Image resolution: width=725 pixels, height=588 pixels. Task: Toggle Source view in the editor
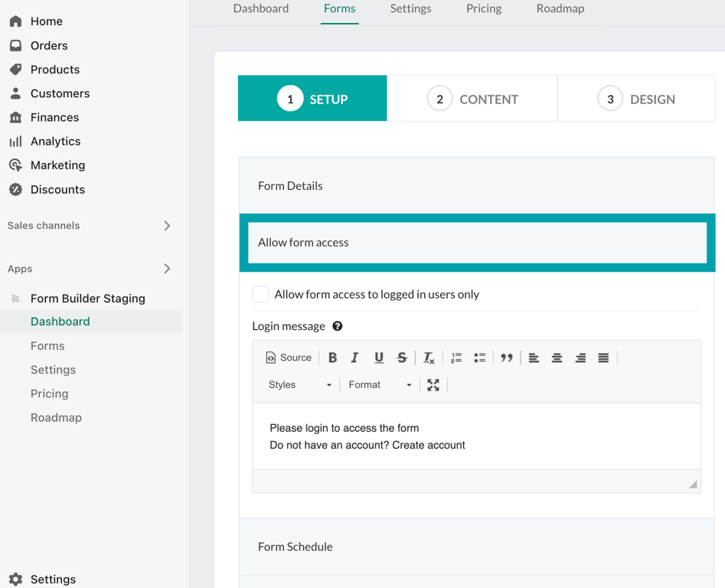pos(289,358)
